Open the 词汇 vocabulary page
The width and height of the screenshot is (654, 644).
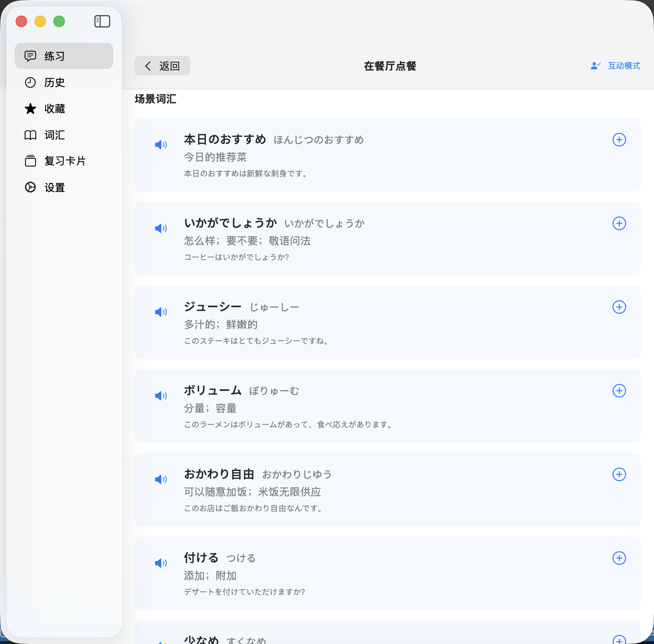coord(55,135)
